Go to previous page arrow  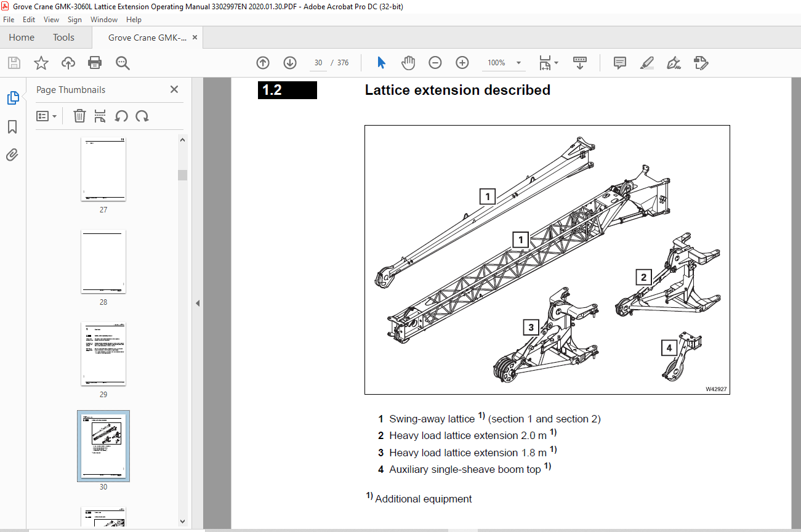[x=263, y=63]
